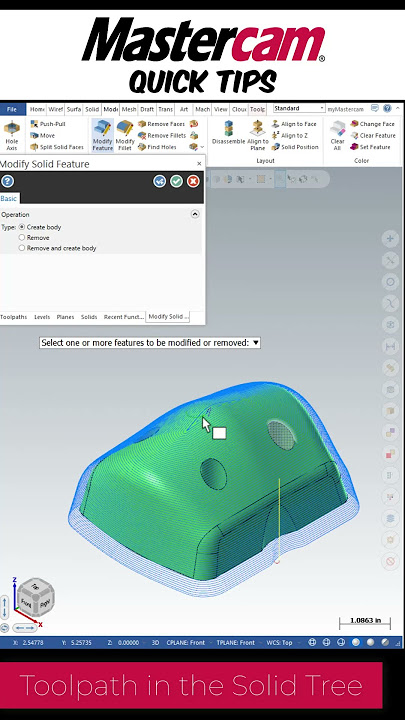Viewport: 405px width, 720px height.
Task: Click CPLANE: Front in status bar
Action: 186,642
